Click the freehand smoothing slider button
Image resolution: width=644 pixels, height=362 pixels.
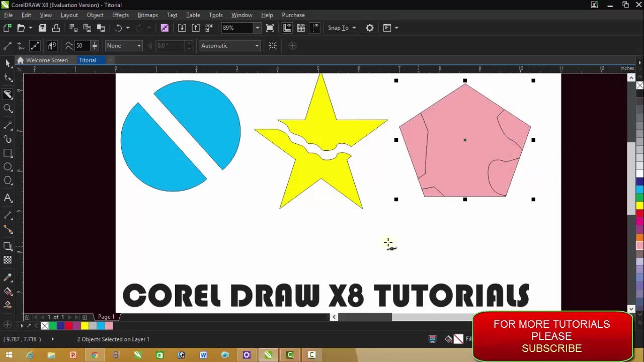94,46
